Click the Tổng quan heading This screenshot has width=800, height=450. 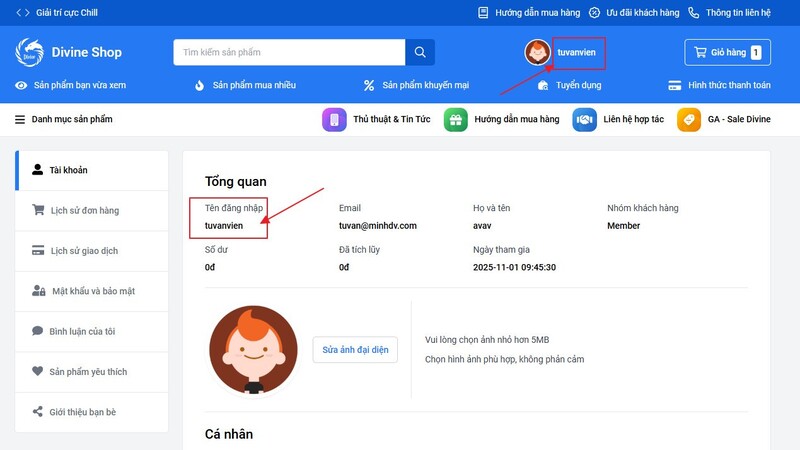[236, 182]
